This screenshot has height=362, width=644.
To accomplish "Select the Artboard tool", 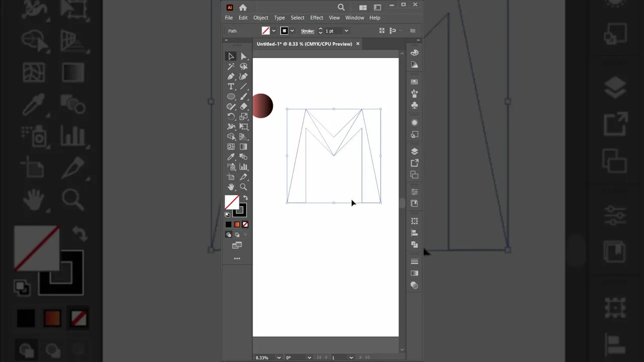I will tap(231, 177).
